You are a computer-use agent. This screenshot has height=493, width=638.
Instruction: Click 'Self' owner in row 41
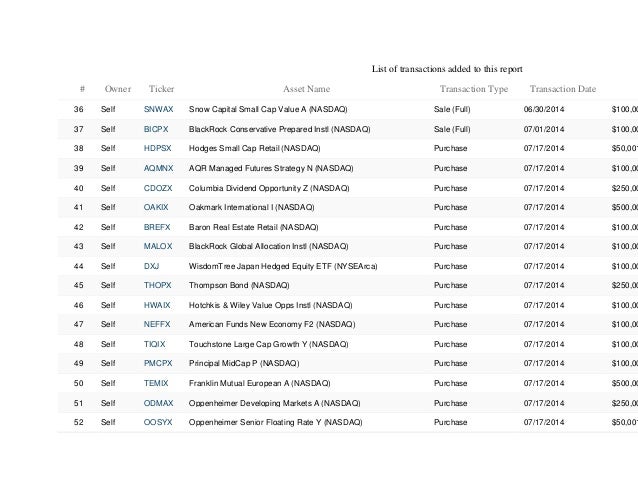coord(108,207)
